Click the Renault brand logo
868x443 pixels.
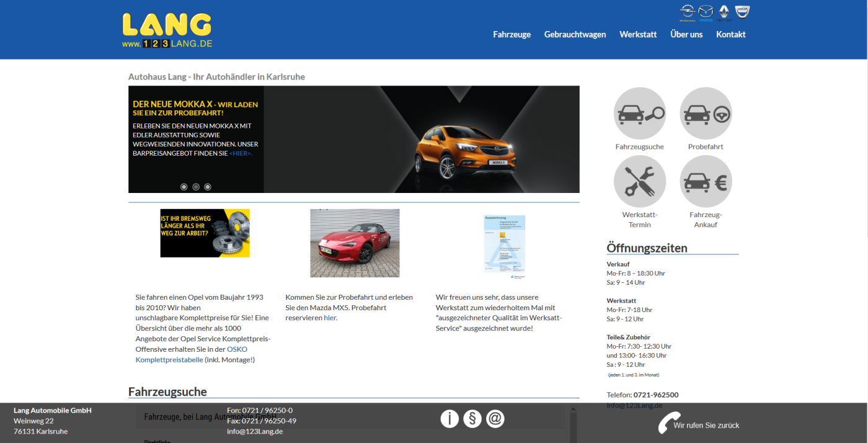[724, 12]
